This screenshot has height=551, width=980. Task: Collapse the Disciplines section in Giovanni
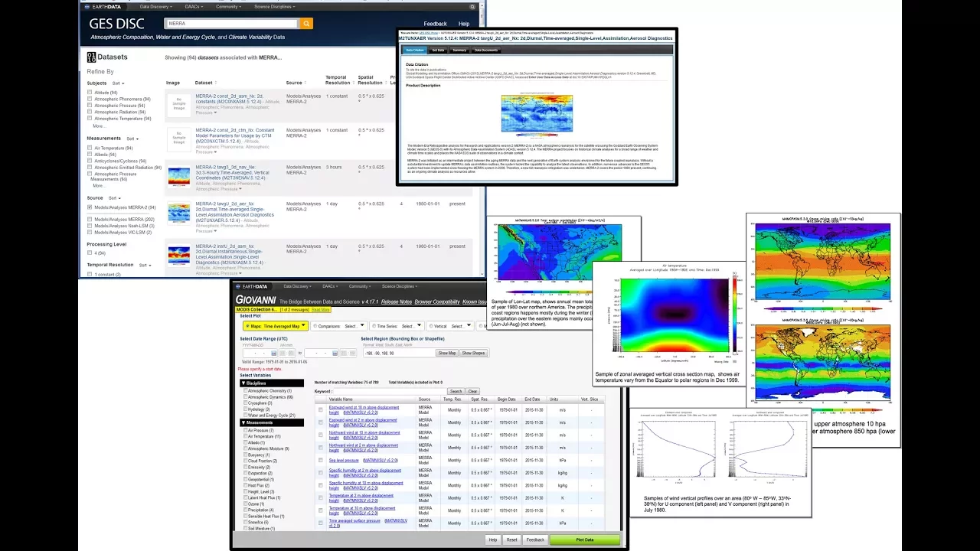pos(272,383)
